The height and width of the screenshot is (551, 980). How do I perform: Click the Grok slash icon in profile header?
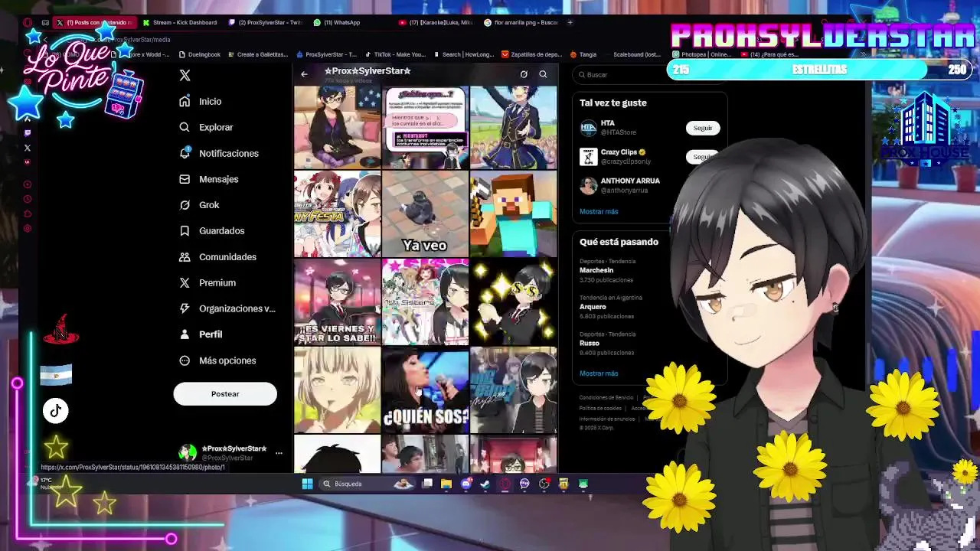[x=524, y=74]
